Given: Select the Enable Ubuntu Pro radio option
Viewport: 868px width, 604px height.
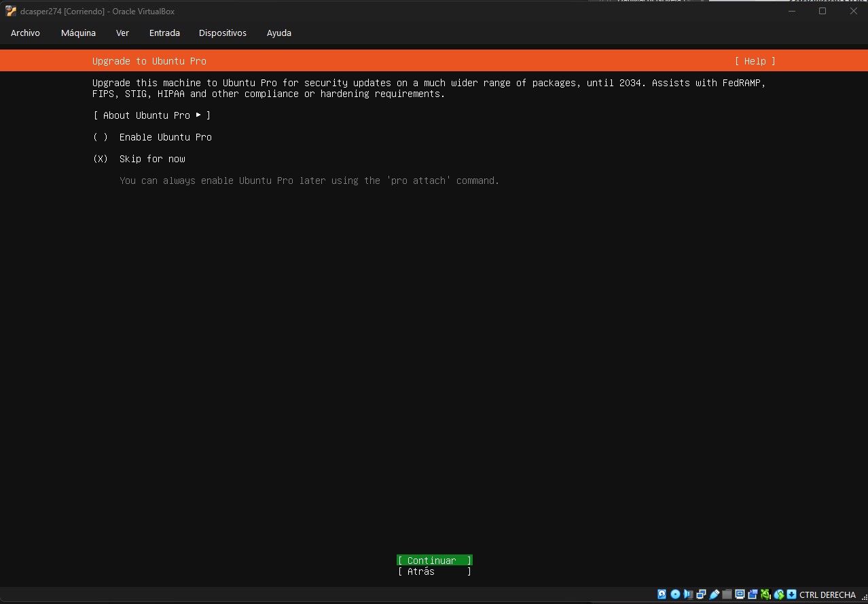Looking at the screenshot, I should pyautogui.click(x=101, y=137).
